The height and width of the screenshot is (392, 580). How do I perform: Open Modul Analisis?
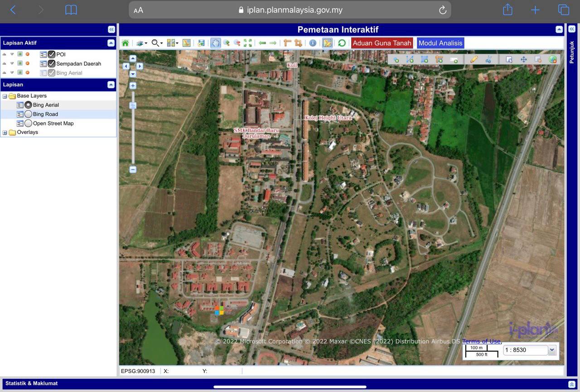440,43
